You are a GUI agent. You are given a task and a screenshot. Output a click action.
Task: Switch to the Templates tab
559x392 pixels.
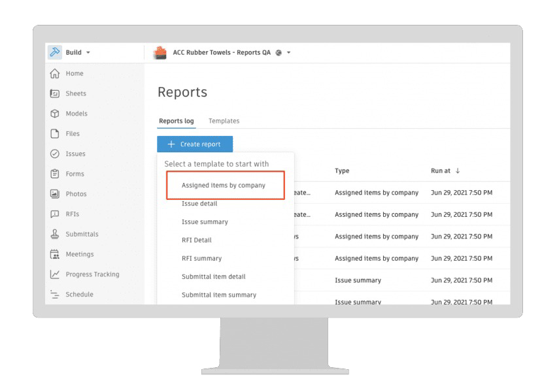click(224, 121)
